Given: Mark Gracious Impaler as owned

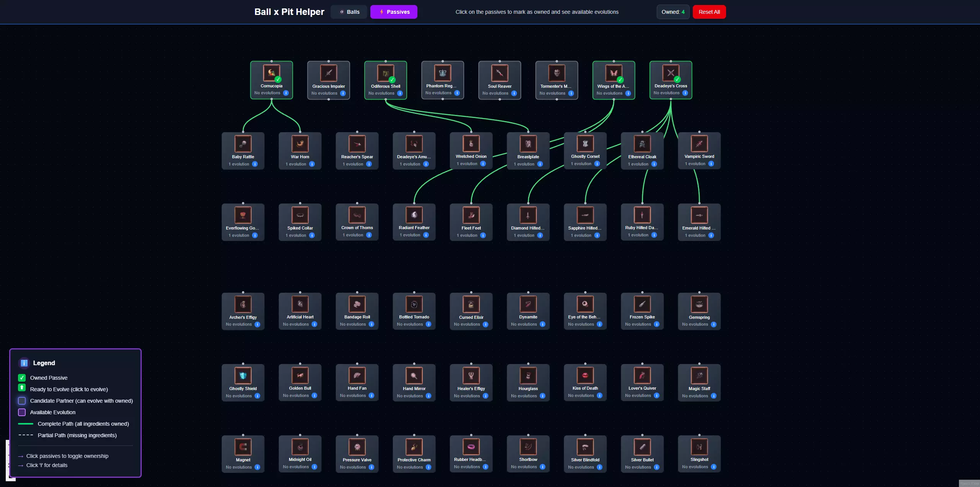Looking at the screenshot, I should [328, 80].
